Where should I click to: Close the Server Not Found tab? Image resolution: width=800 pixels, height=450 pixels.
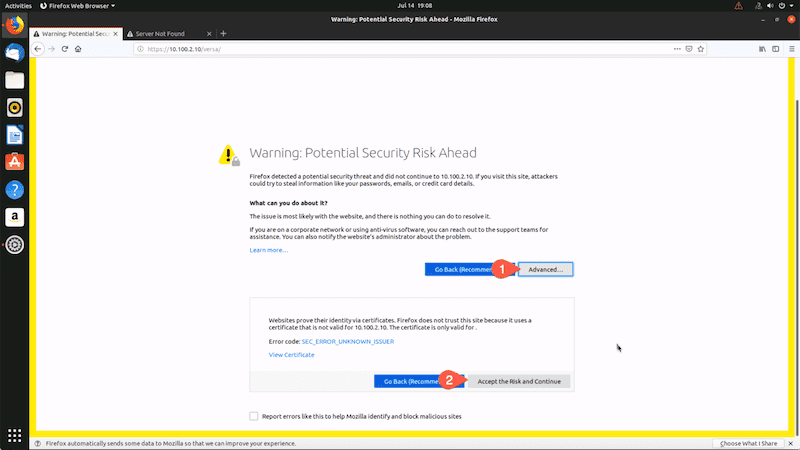(x=209, y=34)
